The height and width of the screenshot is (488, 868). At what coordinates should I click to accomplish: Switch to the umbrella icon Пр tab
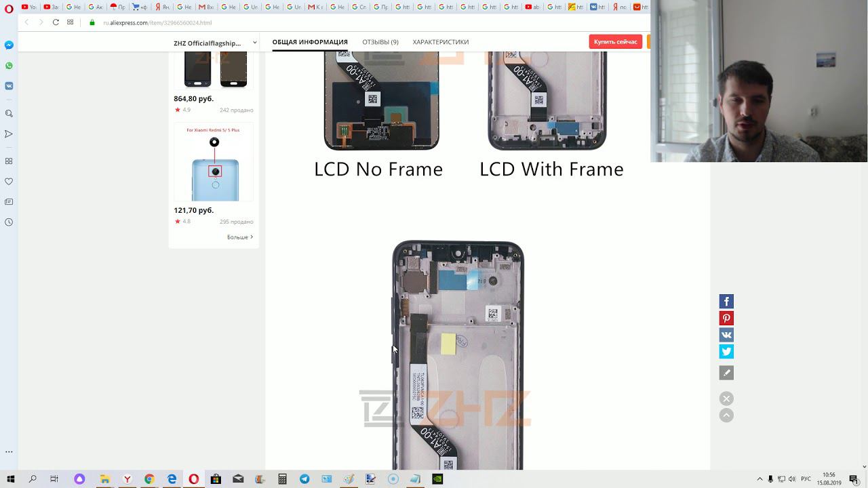point(117,7)
